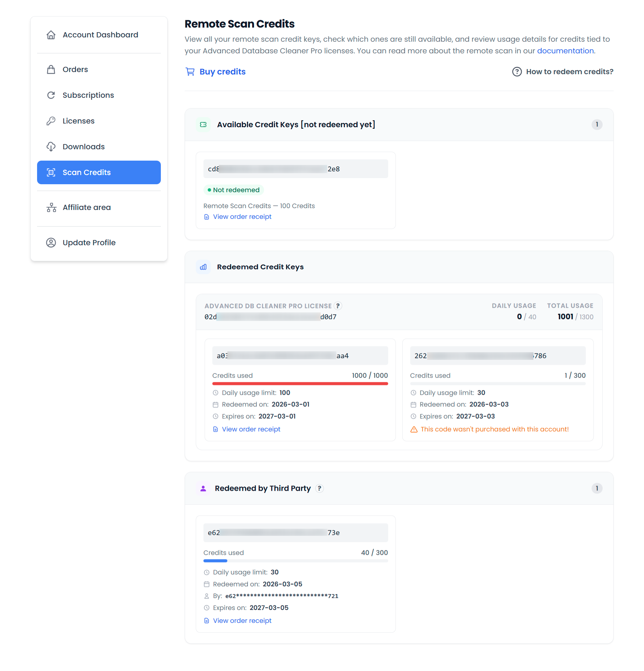The image size is (644, 671).
Task: Click the Update Profile user icon
Action: pyautogui.click(x=51, y=243)
